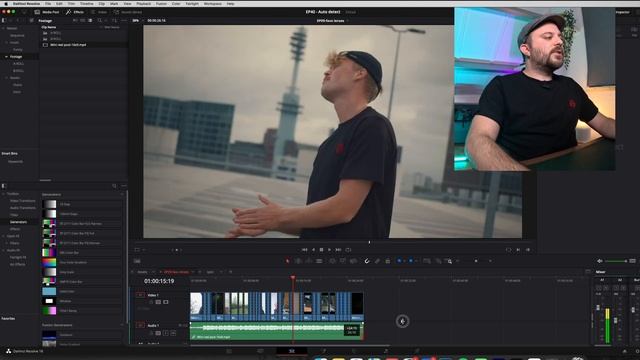Toggle the Sound Library panel button
Image resolution: width=640 pixels, height=360 pixels.
[128, 12]
